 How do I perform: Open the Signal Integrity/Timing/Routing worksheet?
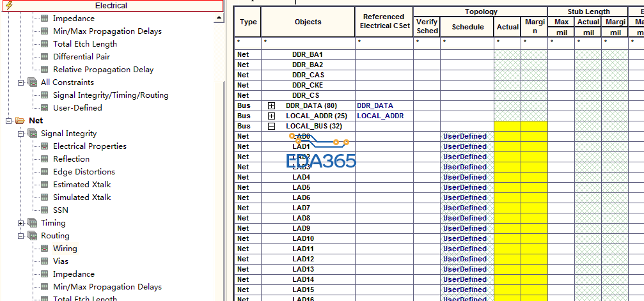click(x=111, y=95)
